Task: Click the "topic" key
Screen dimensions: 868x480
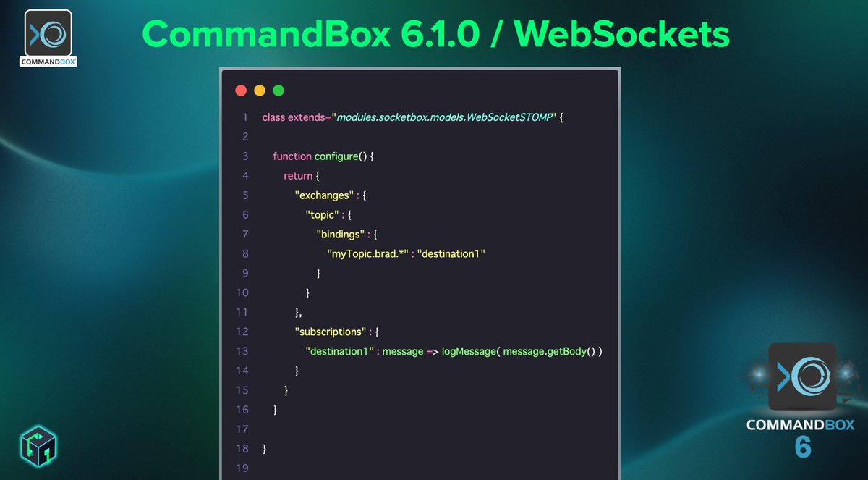Action: 323,215
